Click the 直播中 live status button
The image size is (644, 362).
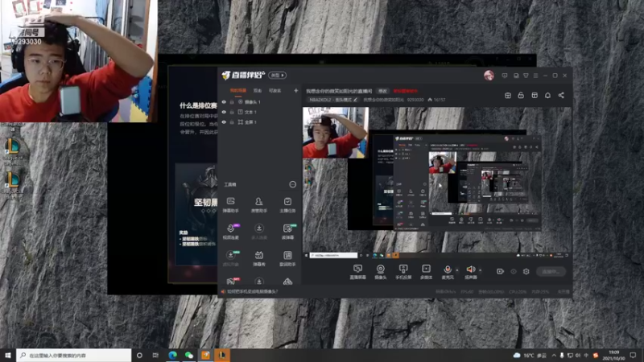click(x=551, y=271)
